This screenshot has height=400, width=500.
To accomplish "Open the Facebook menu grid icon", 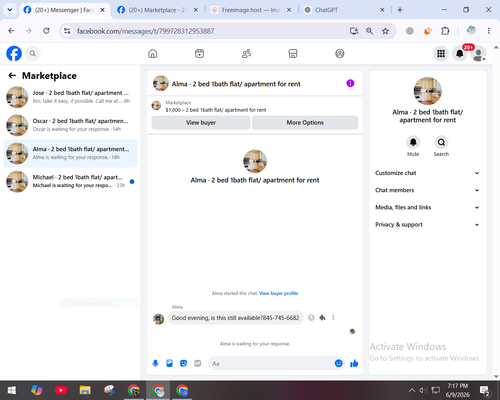I will [x=441, y=53].
